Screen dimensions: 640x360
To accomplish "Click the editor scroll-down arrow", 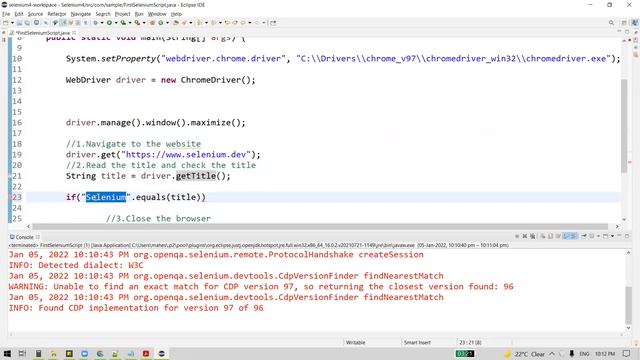I will 624,220.
